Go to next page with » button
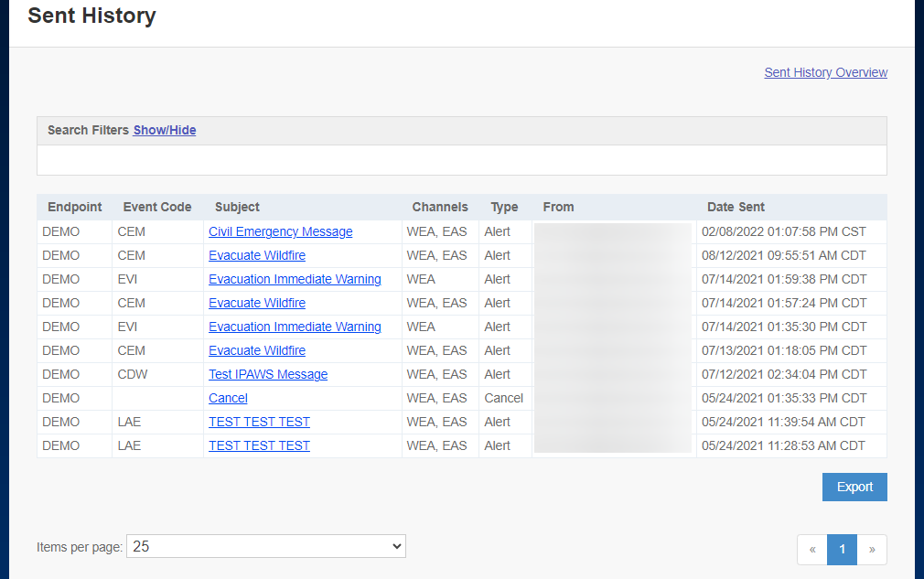 click(x=872, y=550)
